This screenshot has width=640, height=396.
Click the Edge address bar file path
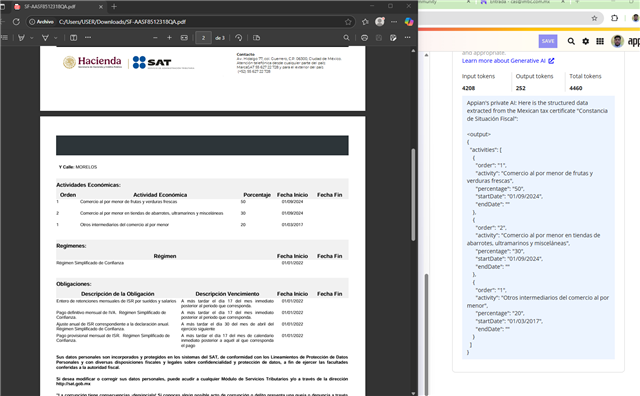coord(122,22)
